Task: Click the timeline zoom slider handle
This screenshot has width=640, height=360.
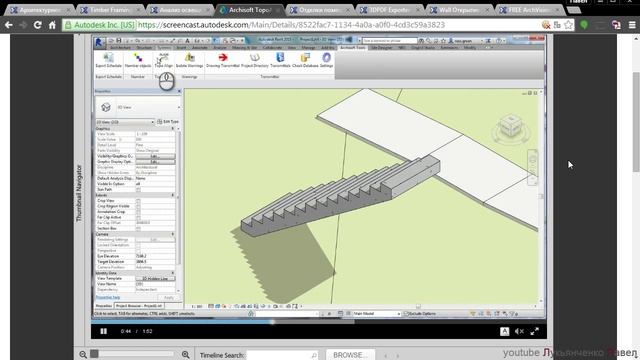Action: tap(94, 354)
